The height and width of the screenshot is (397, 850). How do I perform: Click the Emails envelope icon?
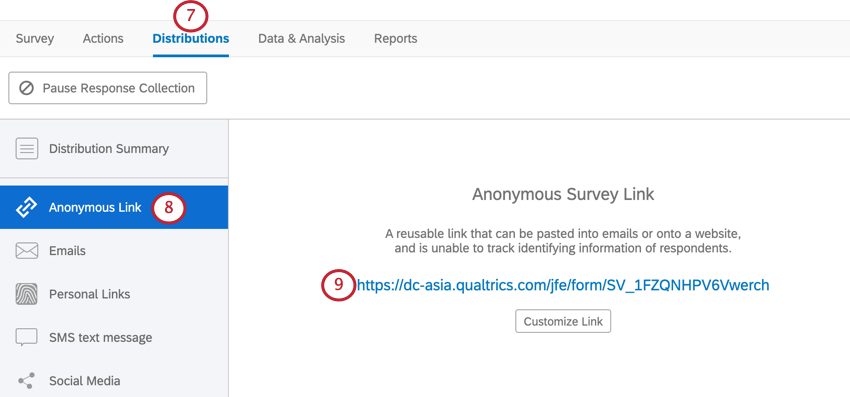pyautogui.click(x=27, y=251)
